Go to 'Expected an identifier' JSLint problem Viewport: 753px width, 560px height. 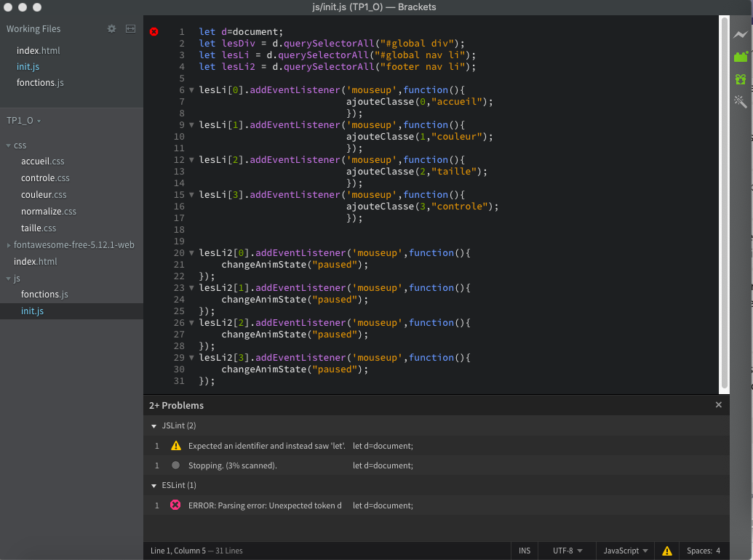(x=436, y=446)
